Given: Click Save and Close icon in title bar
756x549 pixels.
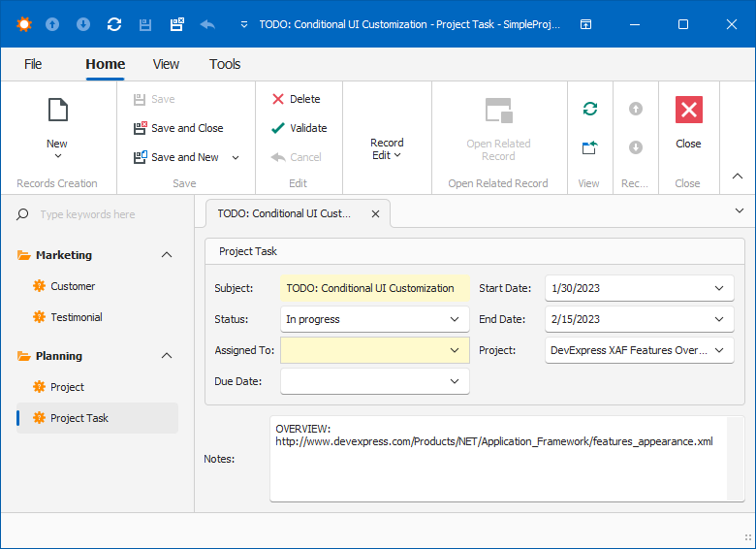Looking at the screenshot, I should pos(177,24).
